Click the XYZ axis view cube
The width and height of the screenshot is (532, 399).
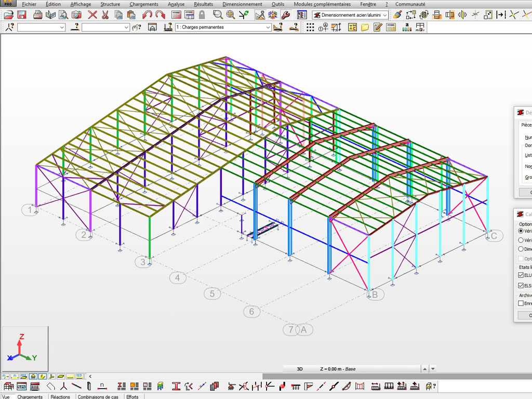(25, 349)
